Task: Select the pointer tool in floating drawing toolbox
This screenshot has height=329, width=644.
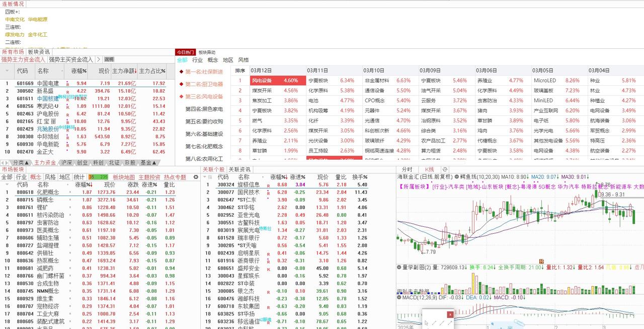Action: coord(427,323)
